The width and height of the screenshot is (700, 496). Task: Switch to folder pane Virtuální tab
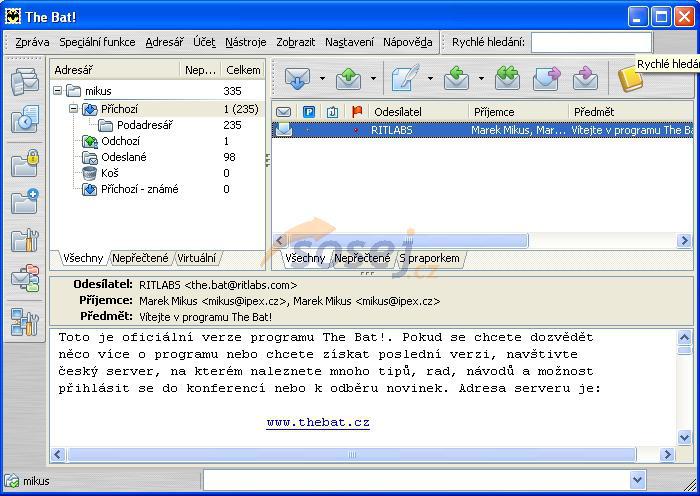196,258
